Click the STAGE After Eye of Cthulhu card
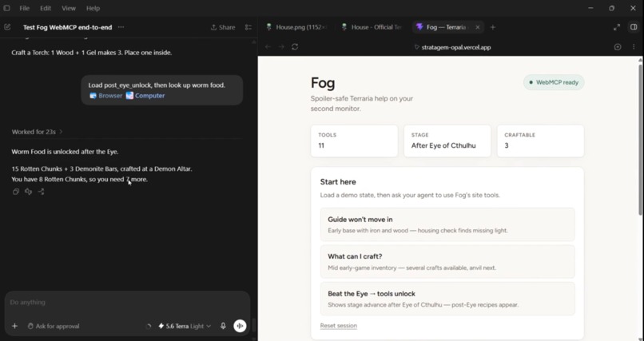644x341 pixels. pos(447,141)
